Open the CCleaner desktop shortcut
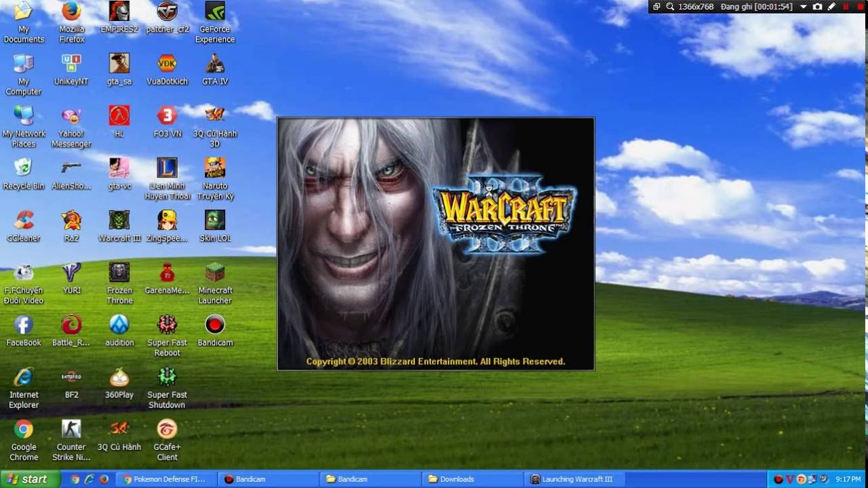This screenshot has height=488, width=868. tap(24, 226)
